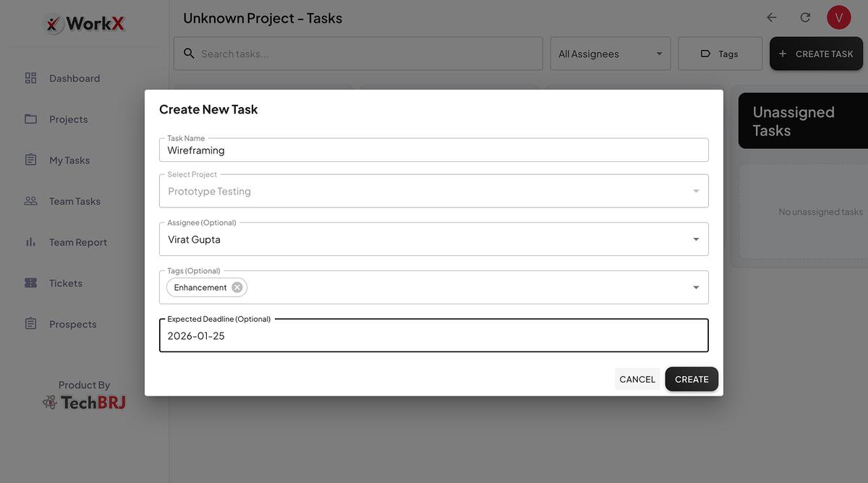This screenshot has height=483, width=868.
Task: Cancel the Create New Task dialog
Action: pos(637,378)
